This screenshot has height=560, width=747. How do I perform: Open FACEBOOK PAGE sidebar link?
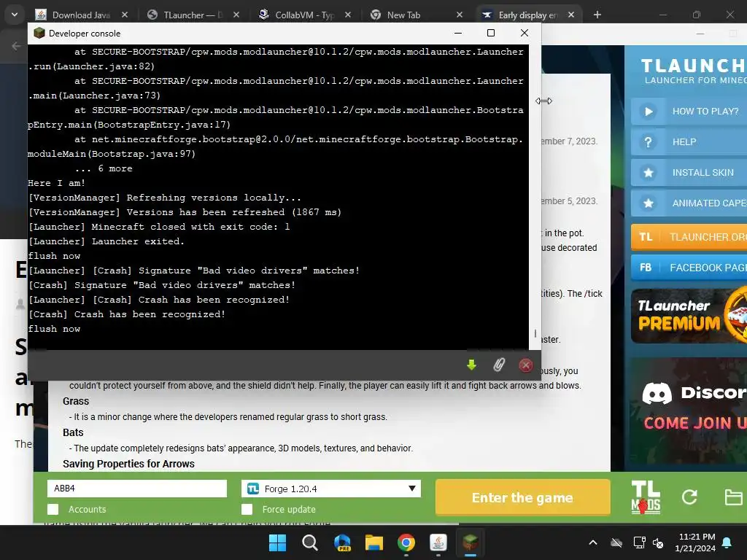(x=689, y=268)
